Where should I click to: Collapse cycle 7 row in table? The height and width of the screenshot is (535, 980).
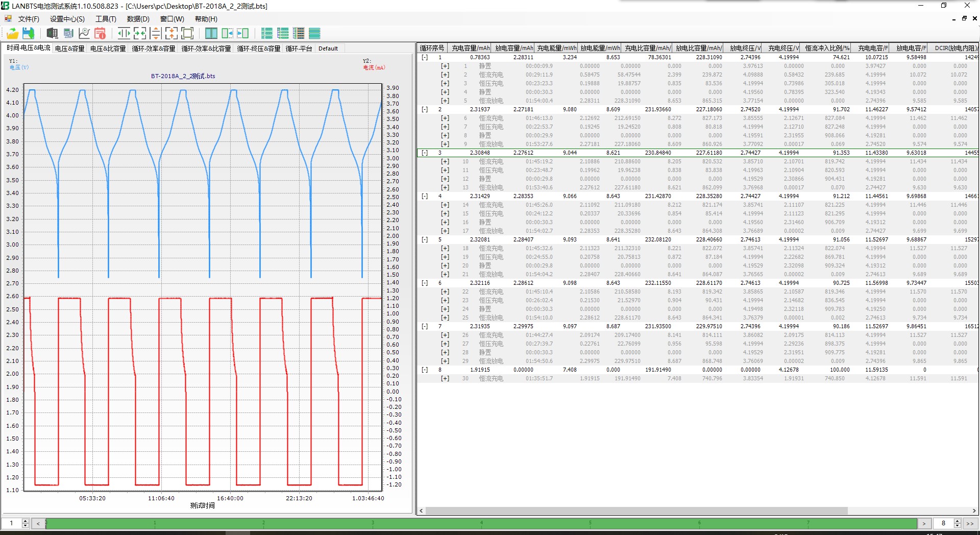click(424, 326)
